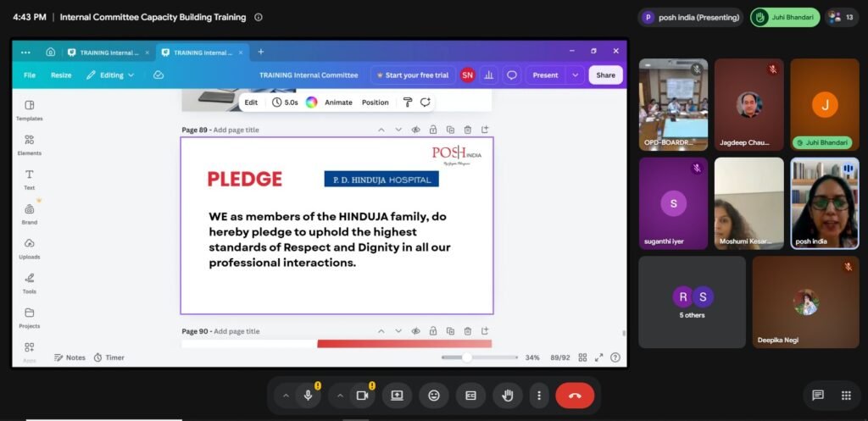The width and height of the screenshot is (868, 421).
Task: Open a new Canva tab
Action: click(261, 52)
